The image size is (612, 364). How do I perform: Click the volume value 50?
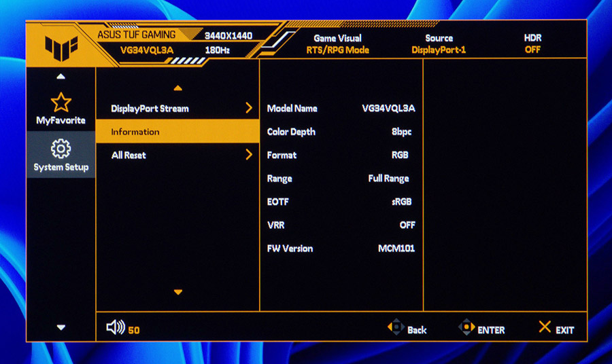[x=134, y=331]
